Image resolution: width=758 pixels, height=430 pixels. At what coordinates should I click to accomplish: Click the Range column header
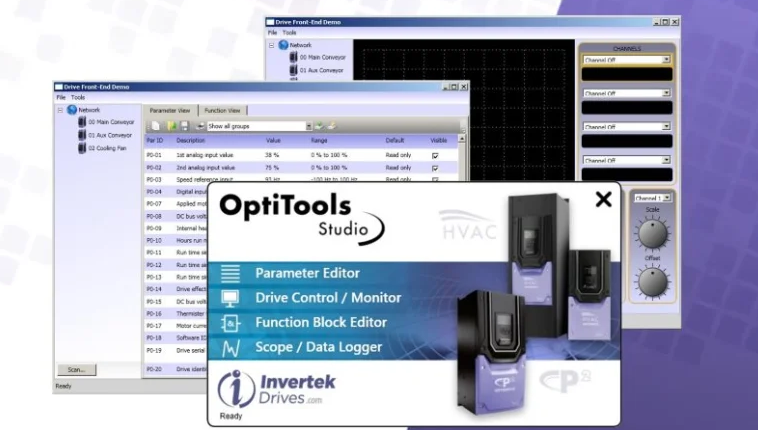coord(319,140)
